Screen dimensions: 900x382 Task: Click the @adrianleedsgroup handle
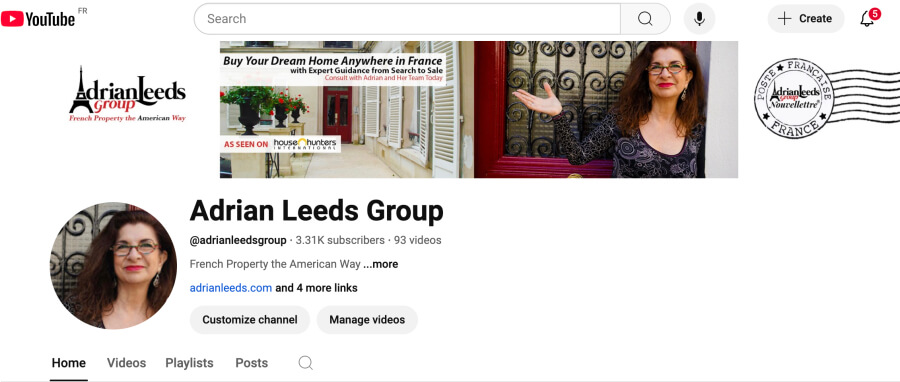click(x=238, y=240)
